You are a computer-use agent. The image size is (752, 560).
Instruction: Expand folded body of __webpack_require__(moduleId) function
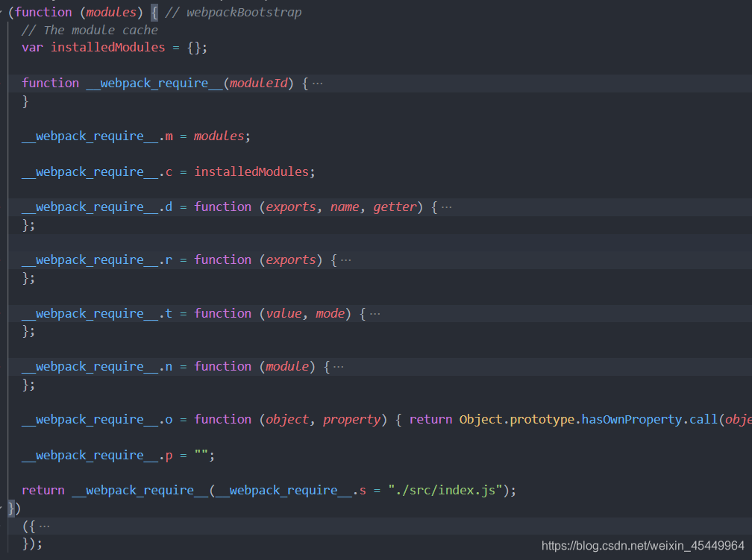click(318, 84)
